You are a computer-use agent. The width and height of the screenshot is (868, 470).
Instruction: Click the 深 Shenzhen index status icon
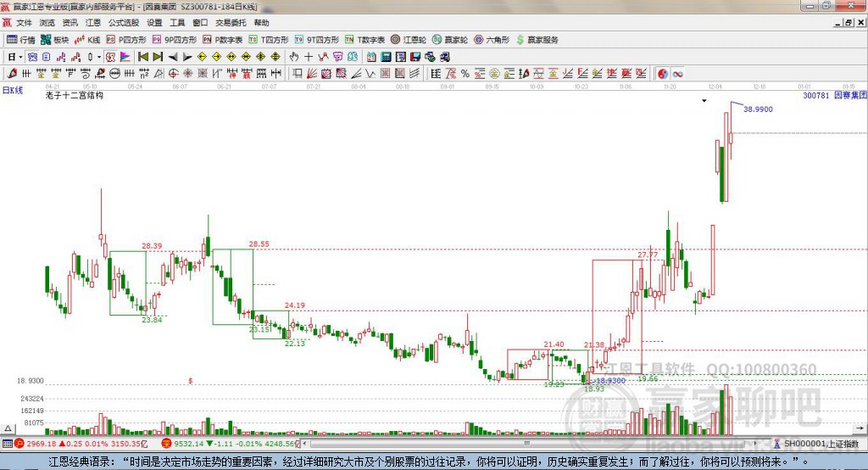[x=166, y=444]
